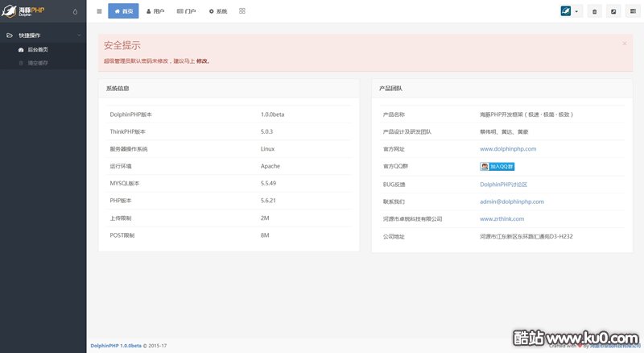Screen dimensions: 644x353
Task: Open the four-squares grid menu icon
Action: pos(242,11)
